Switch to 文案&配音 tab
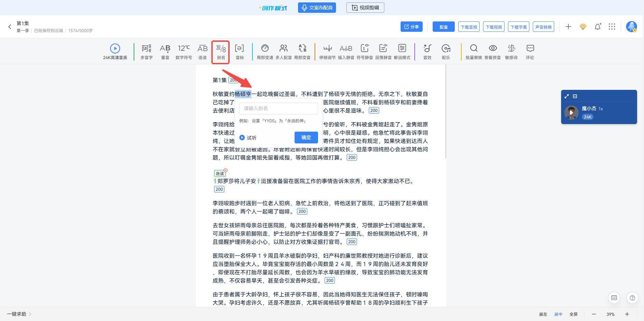This screenshot has width=644, height=321. click(317, 8)
